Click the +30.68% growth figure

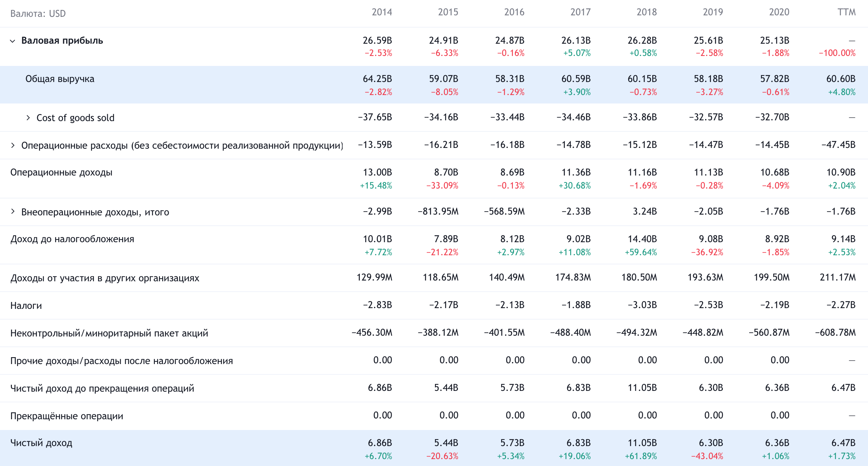click(x=575, y=186)
